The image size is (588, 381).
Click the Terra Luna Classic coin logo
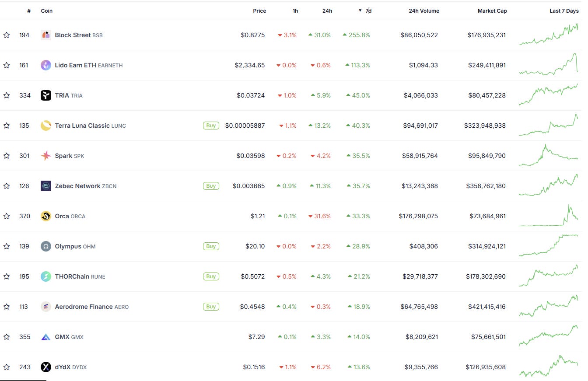pos(46,126)
